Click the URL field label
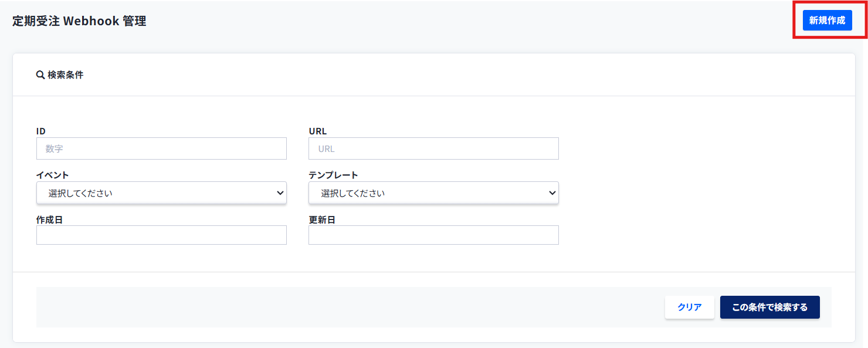 [318, 131]
